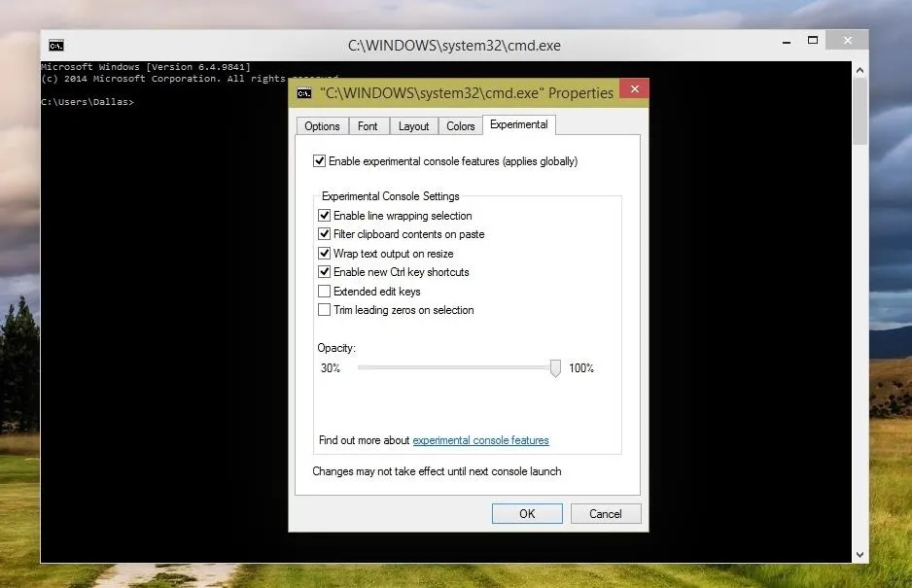
Task: Click the Opacity slider thumb
Action: 555,368
